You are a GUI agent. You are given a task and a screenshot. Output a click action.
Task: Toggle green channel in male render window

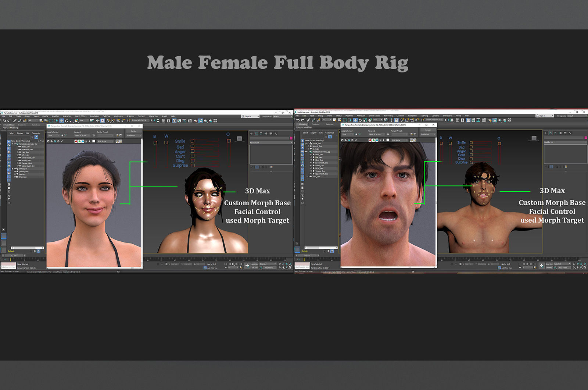(374, 140)
